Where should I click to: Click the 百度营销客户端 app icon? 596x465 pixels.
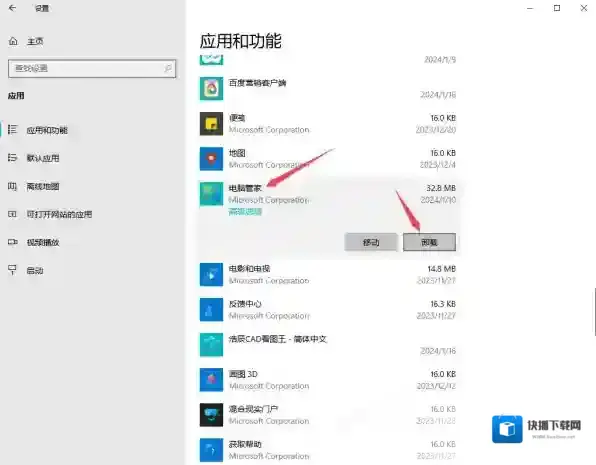pyautogui.click(x=211, y=89)
